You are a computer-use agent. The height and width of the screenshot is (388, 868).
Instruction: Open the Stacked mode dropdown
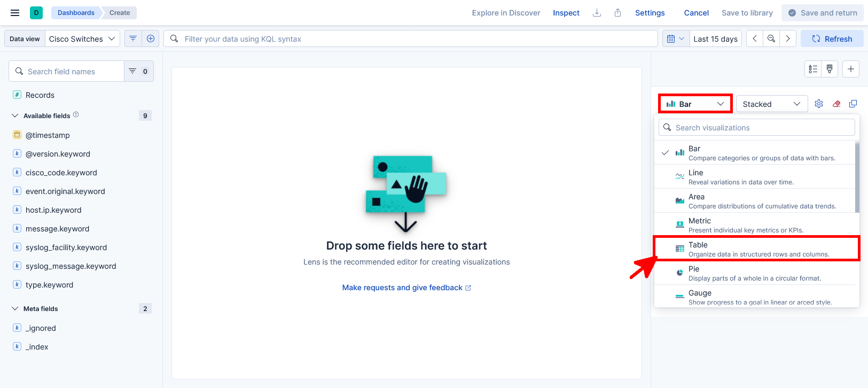pyautogui.click(x=771, y=104)
